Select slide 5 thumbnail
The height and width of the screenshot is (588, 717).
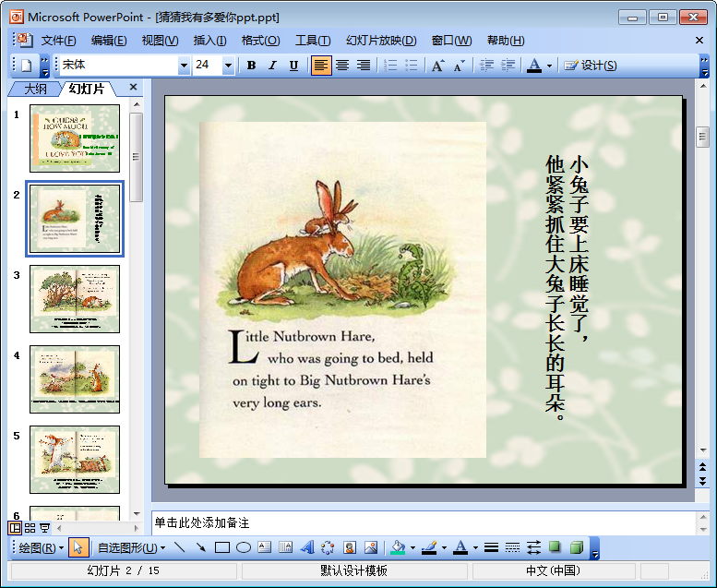[x=75, y=460]
